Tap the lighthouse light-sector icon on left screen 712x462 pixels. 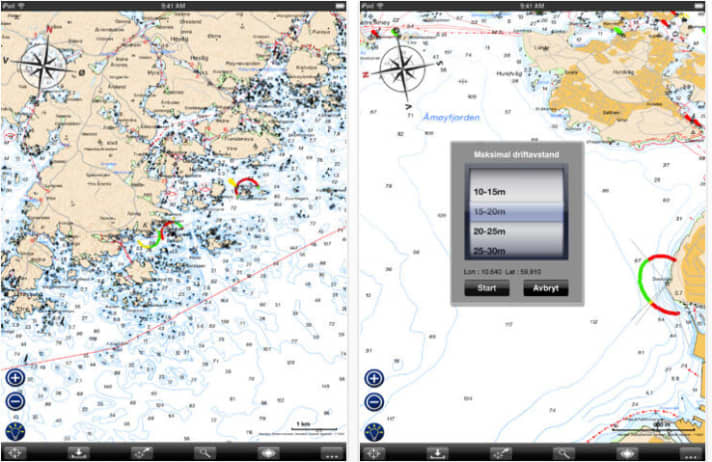click(x=15, y=432)
